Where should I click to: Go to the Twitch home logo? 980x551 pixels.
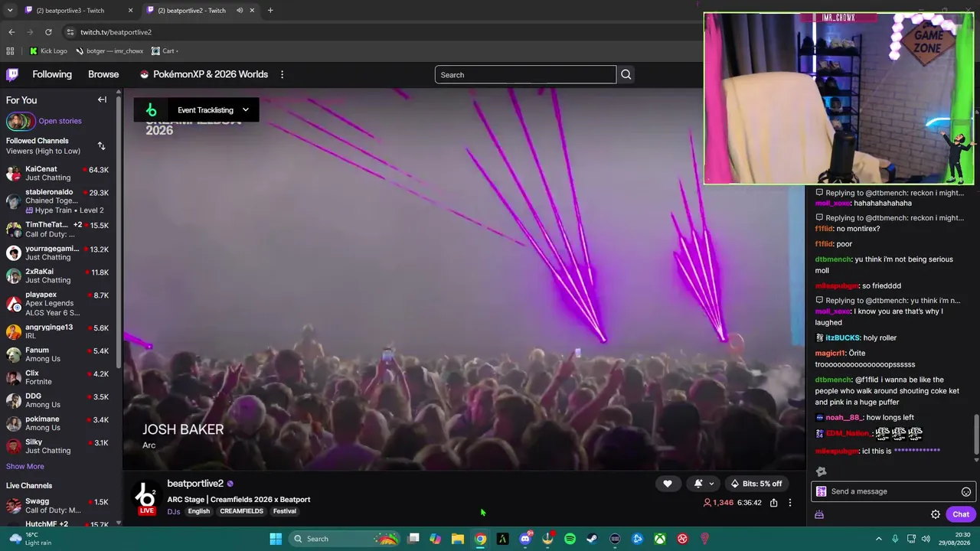point(12,74)
